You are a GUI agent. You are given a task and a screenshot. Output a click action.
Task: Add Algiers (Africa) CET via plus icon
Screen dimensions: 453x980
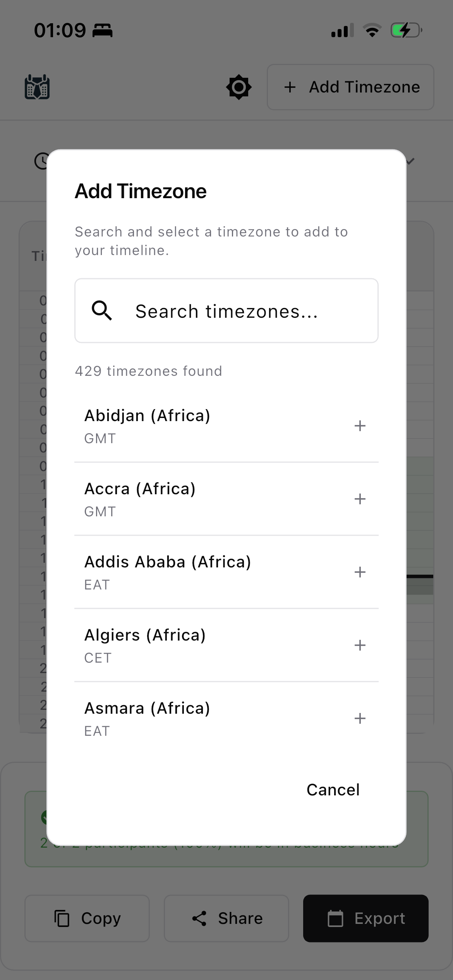coord(360,645)
